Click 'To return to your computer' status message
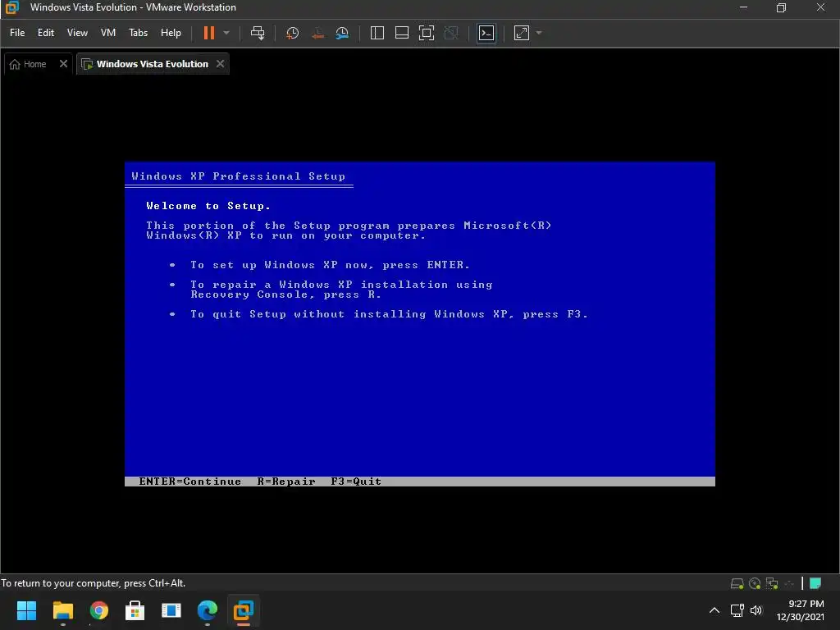The width and height of the screenshot is (840, 630). (x=94, y=583)
